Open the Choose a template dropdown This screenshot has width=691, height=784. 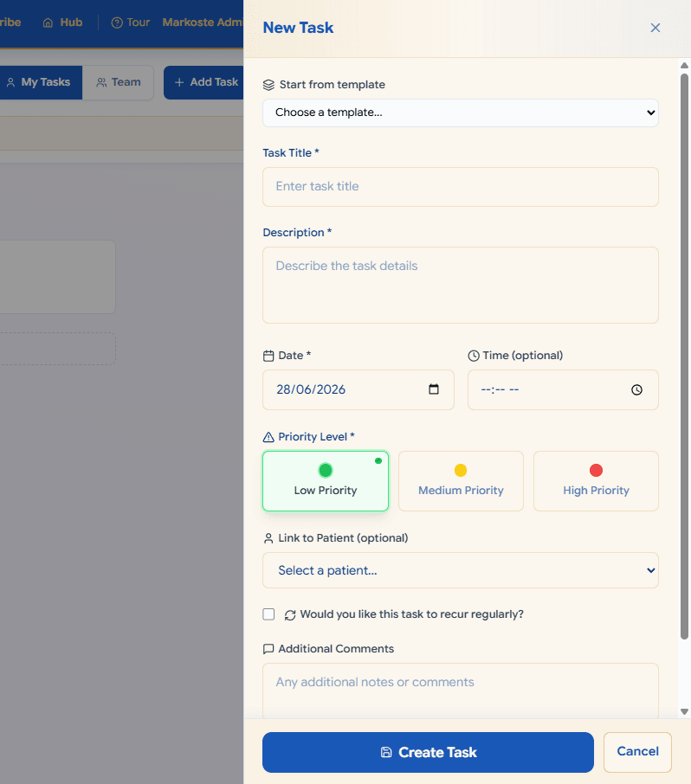click(x=461, y=112)
